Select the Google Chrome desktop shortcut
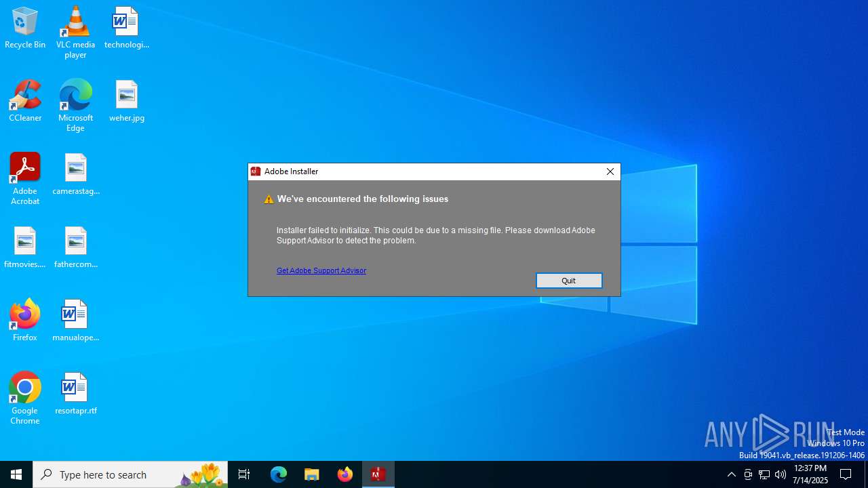The image size is (868, 488). pyautogui.click(x=25, y=398)
